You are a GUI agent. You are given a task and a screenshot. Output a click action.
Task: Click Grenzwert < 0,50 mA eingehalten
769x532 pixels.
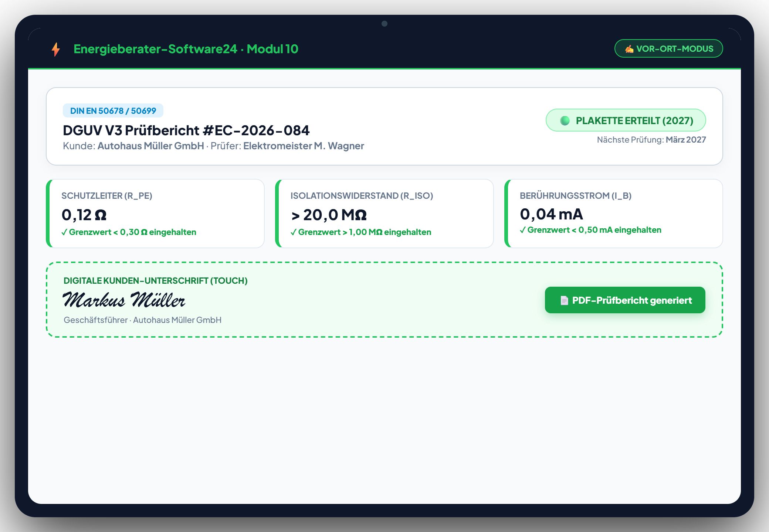tap(590, 230)
